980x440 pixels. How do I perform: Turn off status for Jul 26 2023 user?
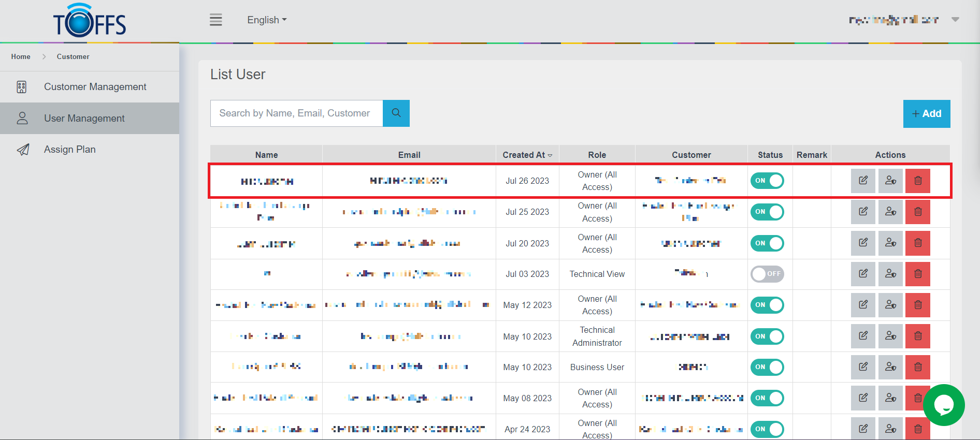point(767,181)
